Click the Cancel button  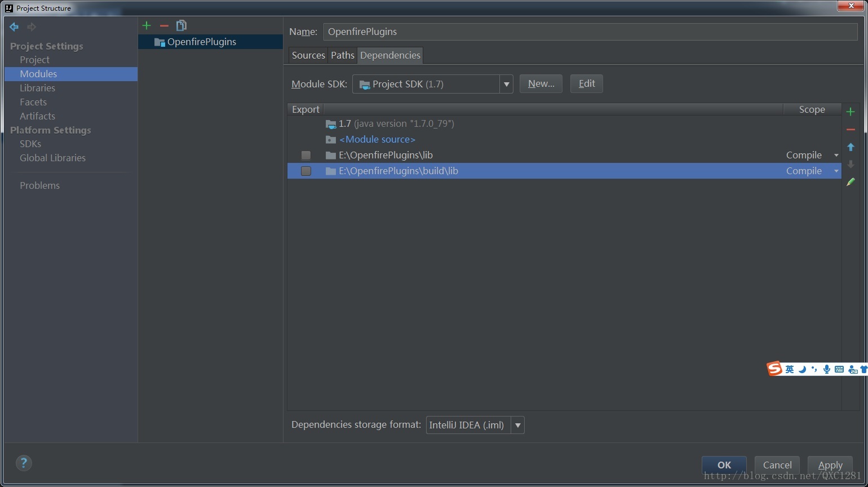coord(777,465)
